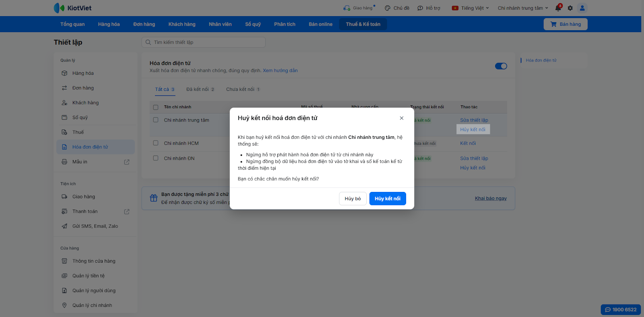Click the 1900 6522 hotline chat button

pos(621,310)
